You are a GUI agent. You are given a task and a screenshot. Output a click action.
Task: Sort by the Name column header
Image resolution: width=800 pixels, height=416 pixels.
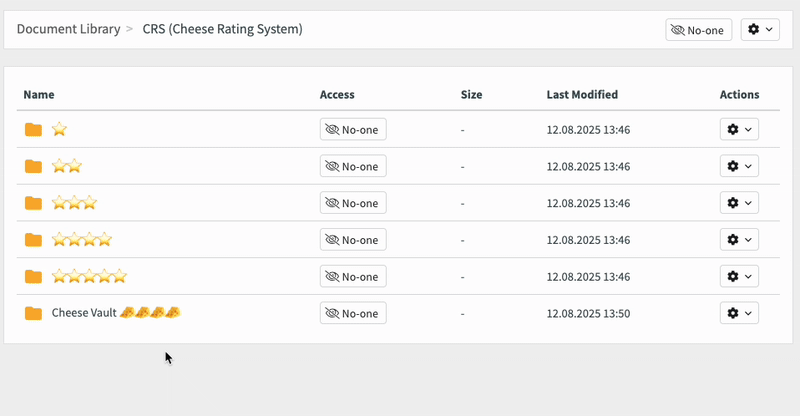[38, 95]
